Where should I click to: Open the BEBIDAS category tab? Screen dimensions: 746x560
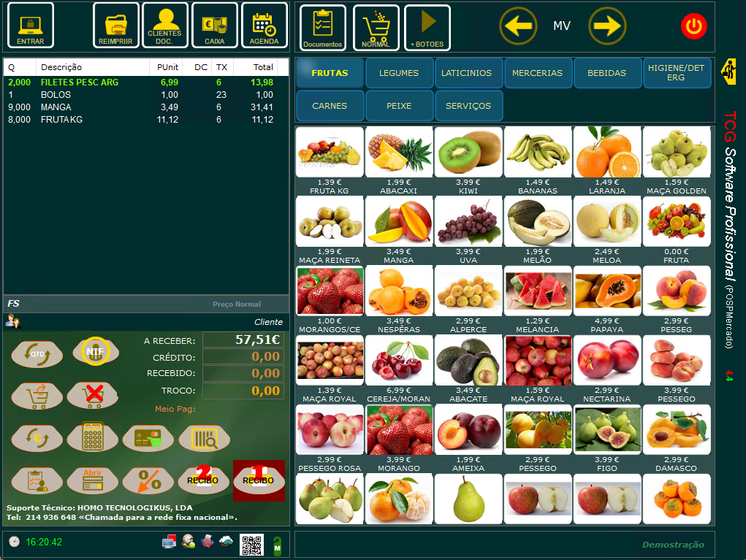tap(606, 73)
